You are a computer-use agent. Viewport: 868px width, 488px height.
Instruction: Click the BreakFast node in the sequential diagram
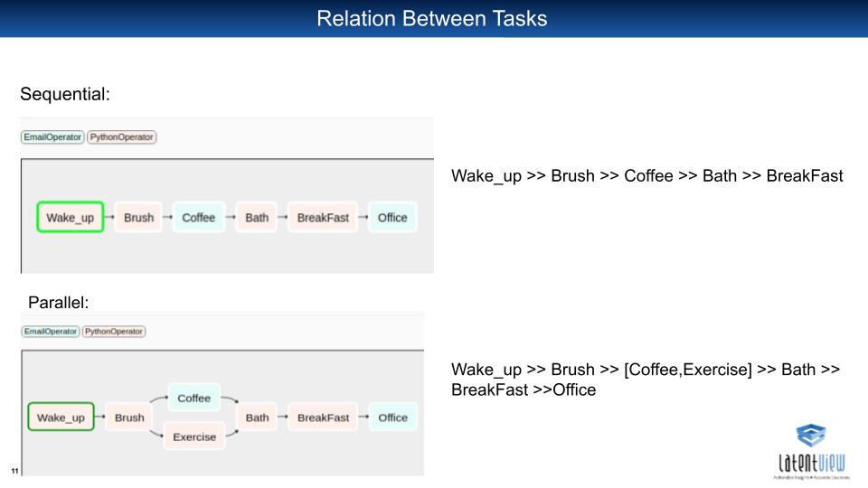click(323, 218)
